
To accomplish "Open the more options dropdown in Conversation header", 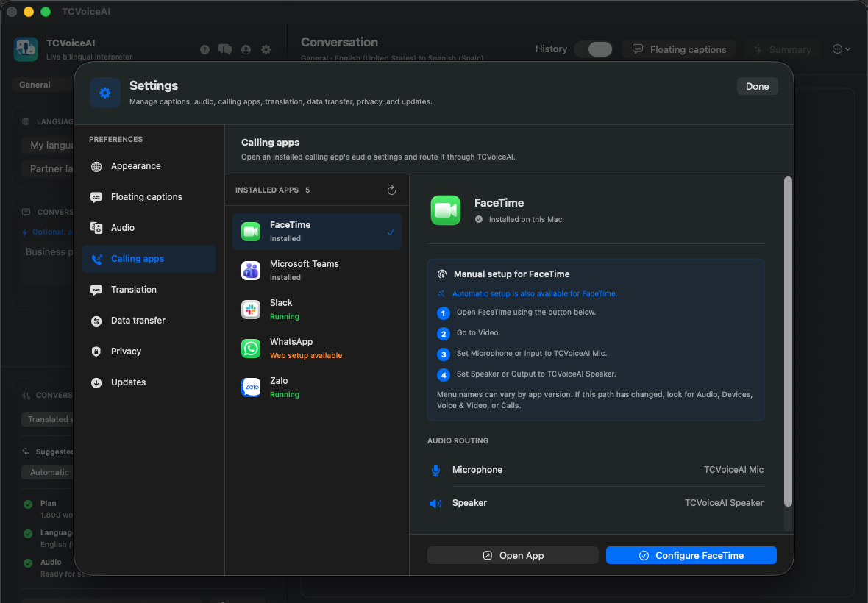I will (x=842, y=49).
